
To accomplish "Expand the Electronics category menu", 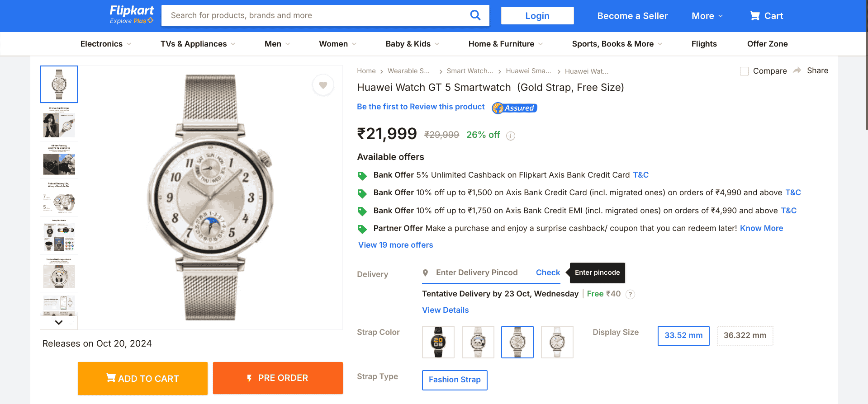I will pyautogui.click(x=105, y=44).
